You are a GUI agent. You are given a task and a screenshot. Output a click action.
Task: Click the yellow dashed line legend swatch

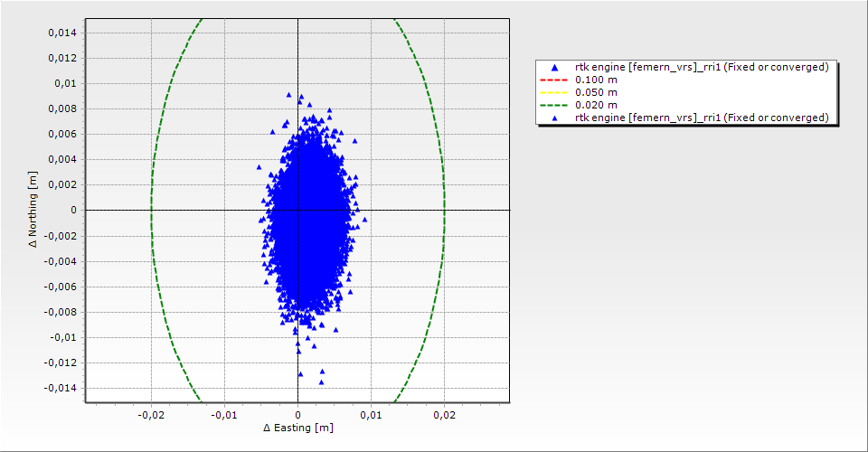(x=554, y=92)
